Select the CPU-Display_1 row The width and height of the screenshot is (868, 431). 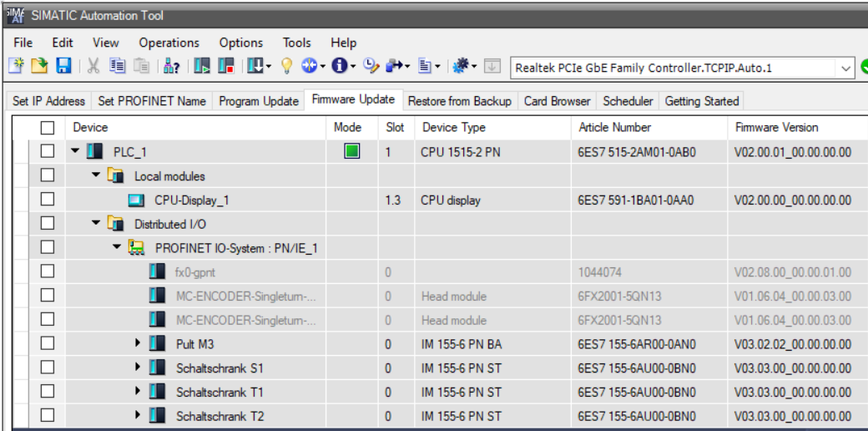pos(439,200)
